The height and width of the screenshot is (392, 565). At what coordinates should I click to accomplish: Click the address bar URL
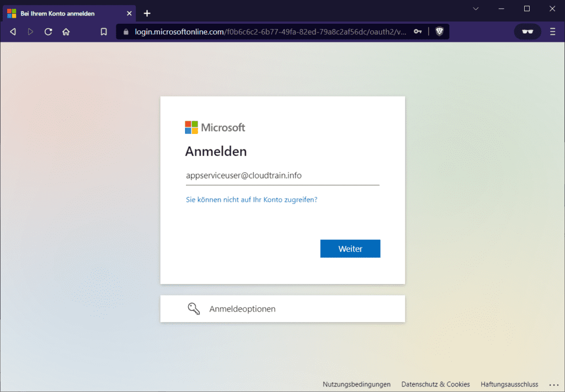pos(270,31)
